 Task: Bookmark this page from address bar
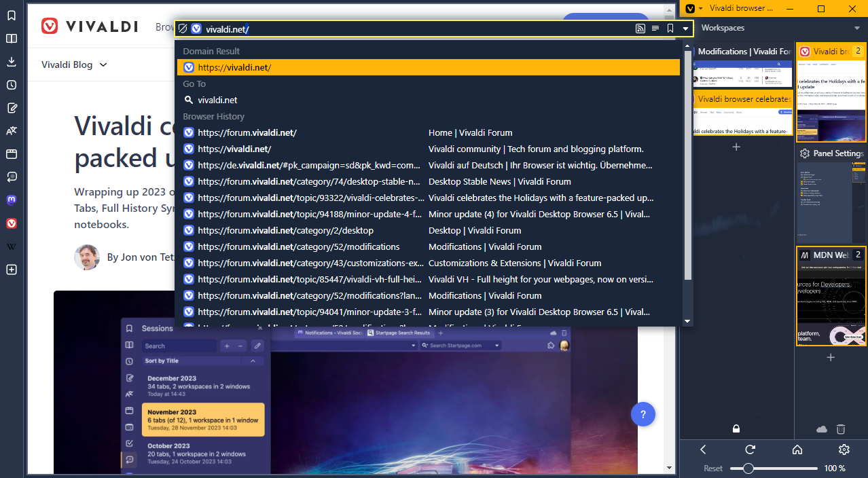pyautogui.click(x=670, y=29)
